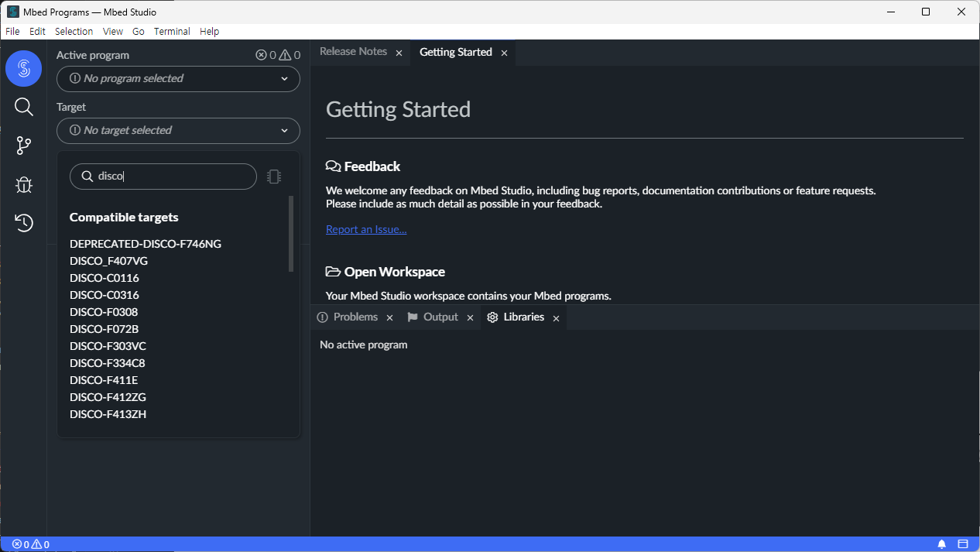Close the Libraries panel tab
The image size is (980, 552).
coord(556,318)
